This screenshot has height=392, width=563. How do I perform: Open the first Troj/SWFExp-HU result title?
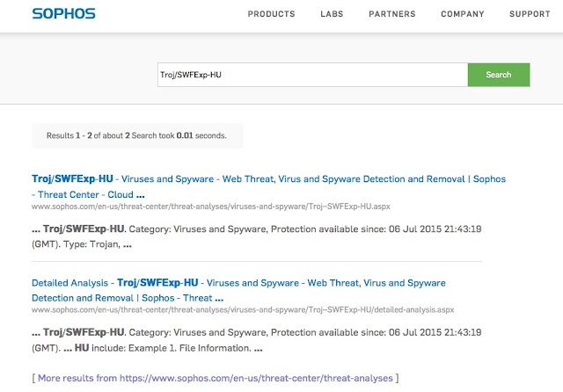[268, 186]
